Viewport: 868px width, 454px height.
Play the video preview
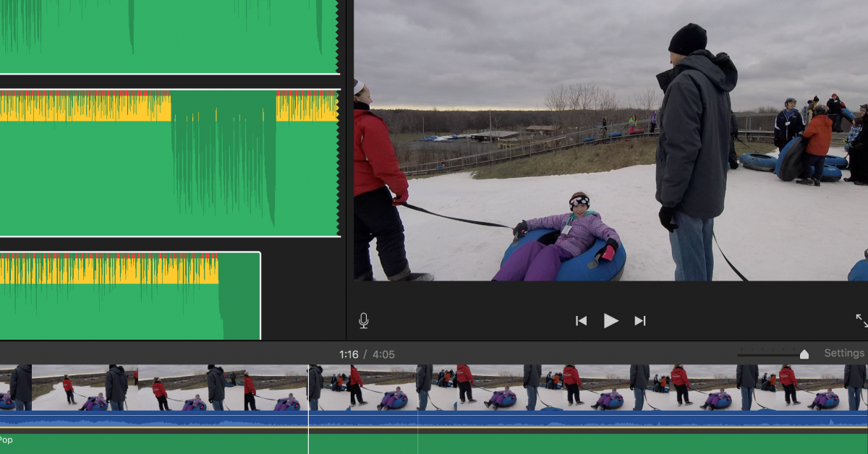tap(611, 321)
